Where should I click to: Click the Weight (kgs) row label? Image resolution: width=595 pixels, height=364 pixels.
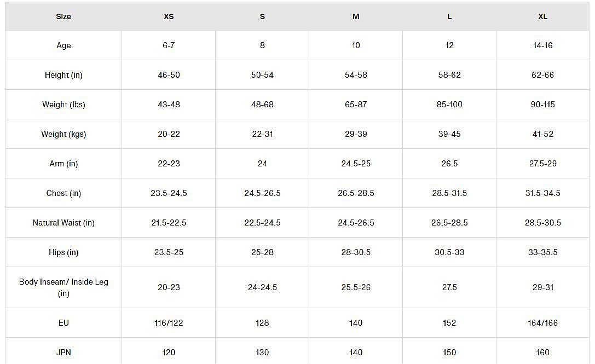(63, 134)
